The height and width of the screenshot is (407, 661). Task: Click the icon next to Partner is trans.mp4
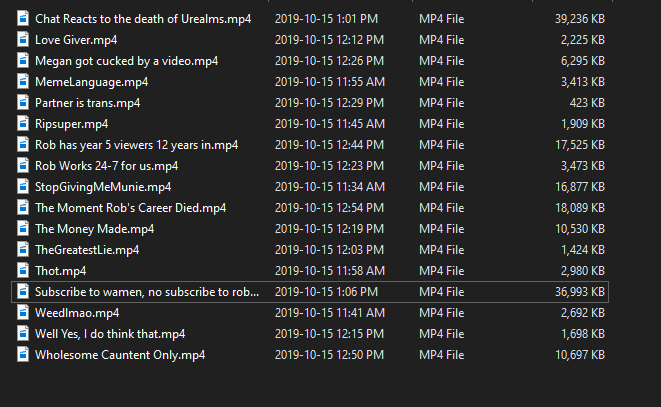[x=23, y=102]
